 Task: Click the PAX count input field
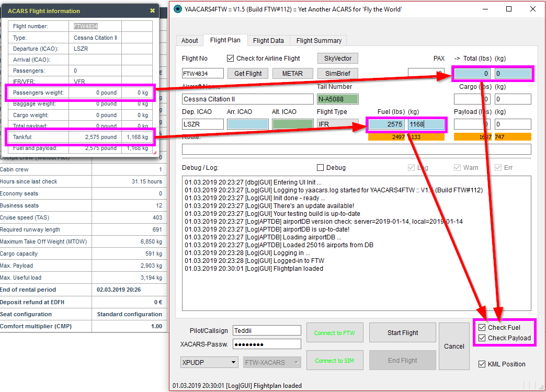[426, 74]
